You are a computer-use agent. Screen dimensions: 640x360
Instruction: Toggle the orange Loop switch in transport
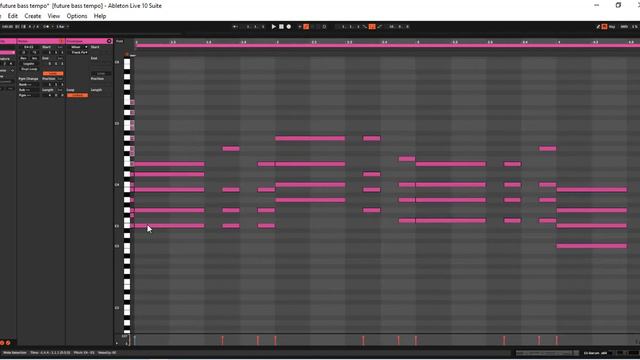[x=372, y=27]
